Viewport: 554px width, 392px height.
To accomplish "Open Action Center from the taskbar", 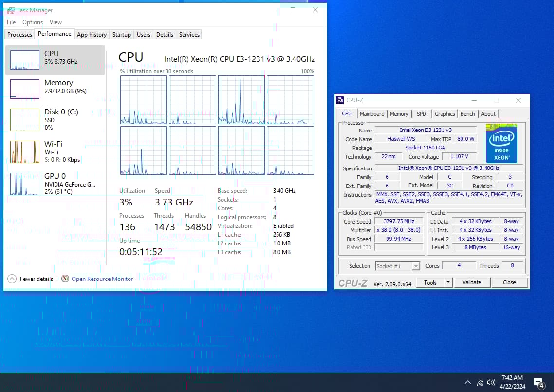I will click(538, 382).
